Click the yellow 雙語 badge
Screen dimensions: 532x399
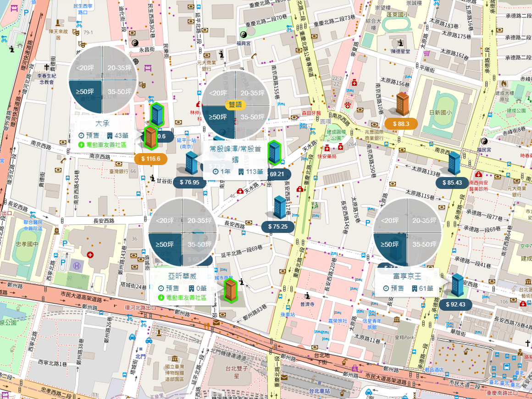(x=235, y=105)
